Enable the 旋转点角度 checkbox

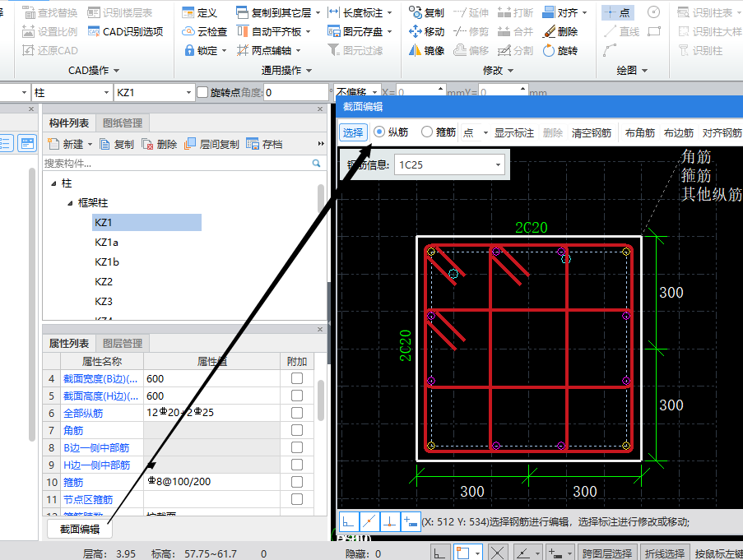point(202,92)
